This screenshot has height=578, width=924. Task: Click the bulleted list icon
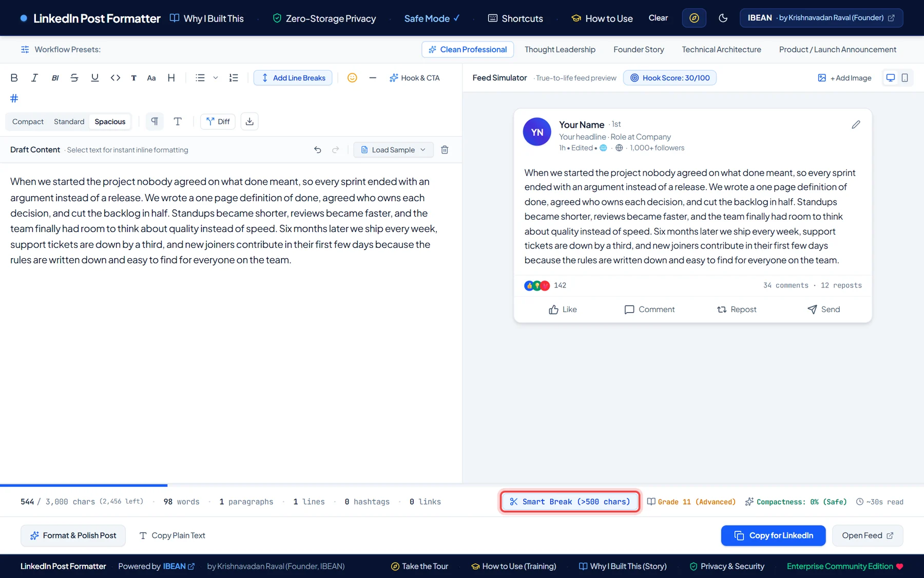200,78
